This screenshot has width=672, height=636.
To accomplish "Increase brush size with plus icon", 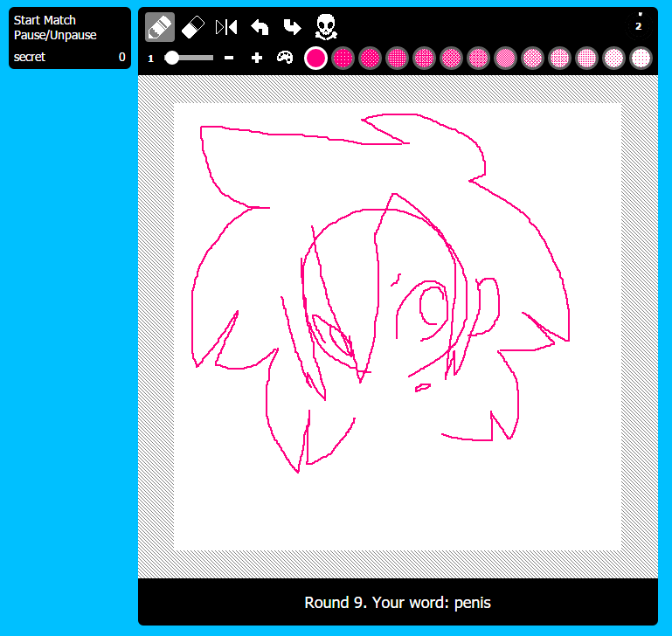I will 257,58.
